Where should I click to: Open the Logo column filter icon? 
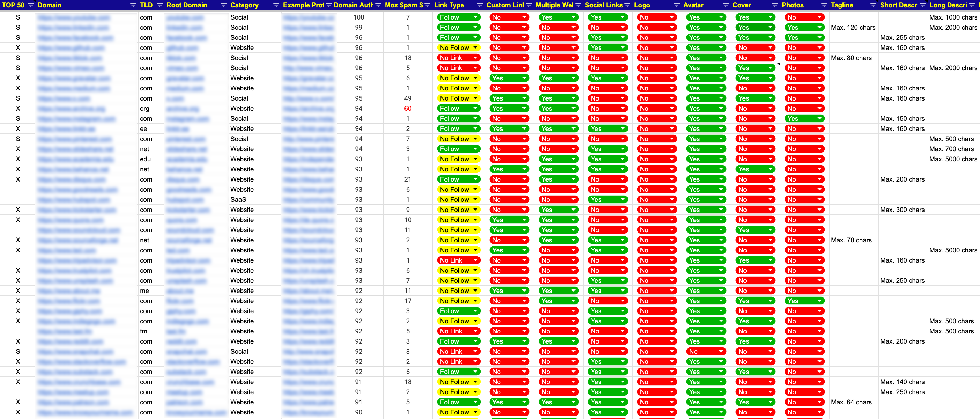(x=676, y=5)
